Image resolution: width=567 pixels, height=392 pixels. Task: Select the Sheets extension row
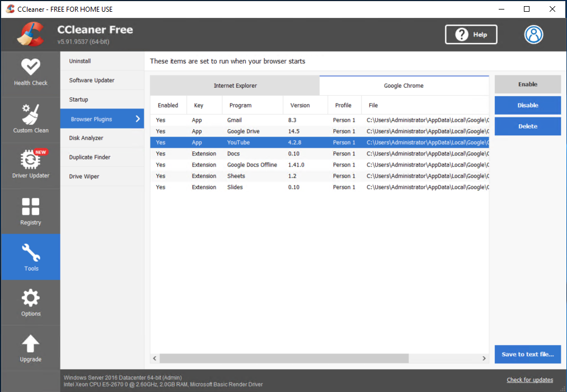click(320, 176)
